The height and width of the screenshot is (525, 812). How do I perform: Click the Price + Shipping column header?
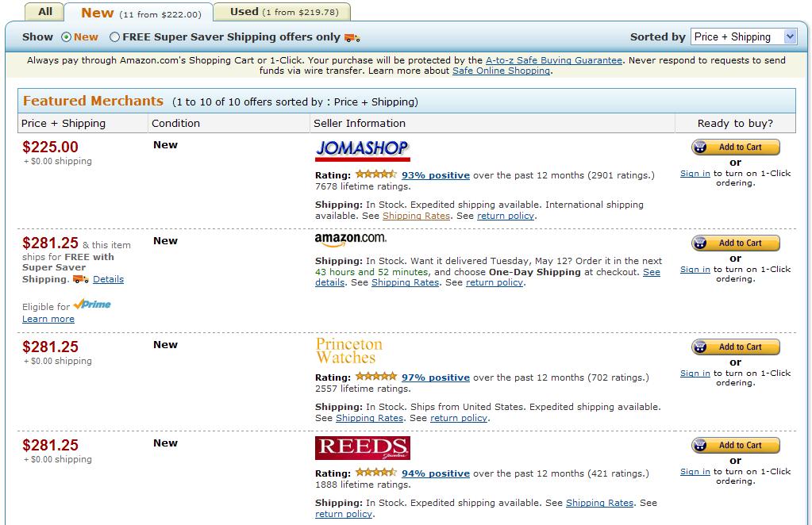[x=63, y=123]
